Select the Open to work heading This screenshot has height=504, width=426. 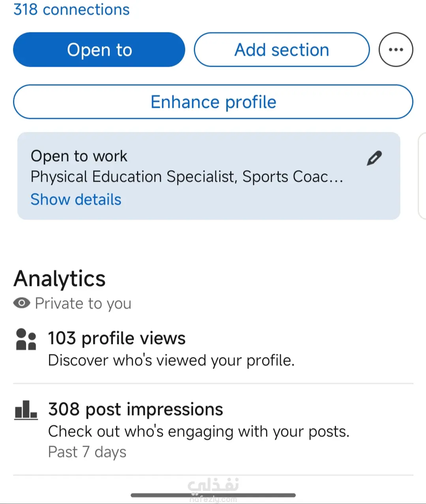(x=79, y=156)
